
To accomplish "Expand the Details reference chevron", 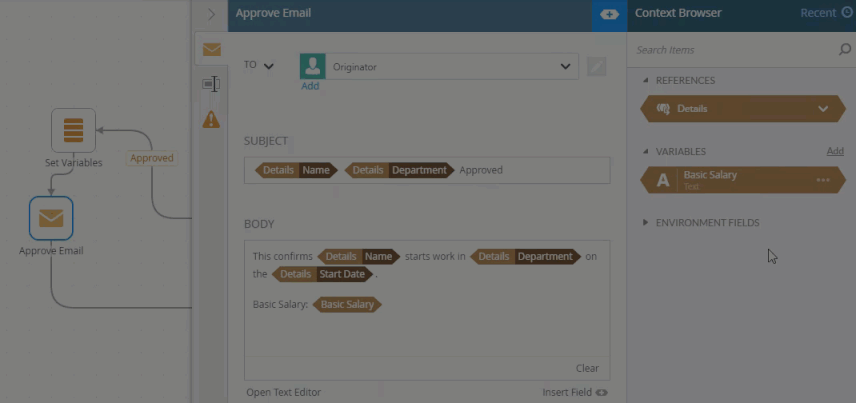I will (x=823, y=109).
